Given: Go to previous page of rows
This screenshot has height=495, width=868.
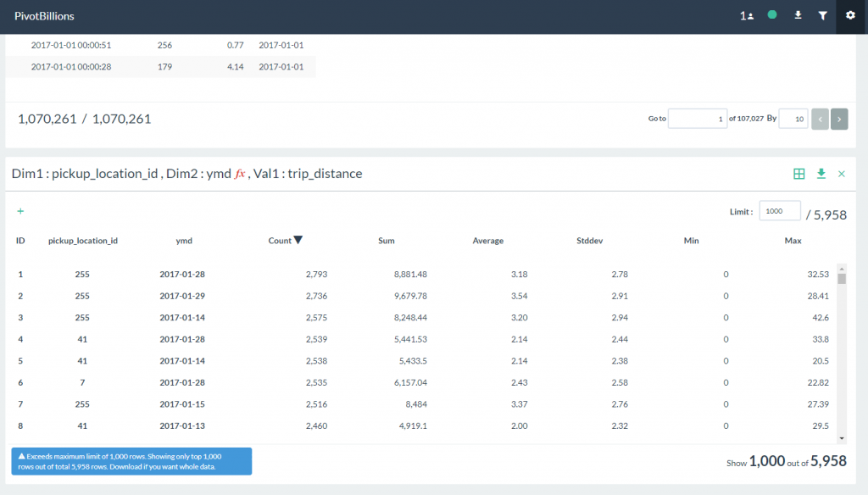Looking at the screenshot, I should click(x=820, y=119).
